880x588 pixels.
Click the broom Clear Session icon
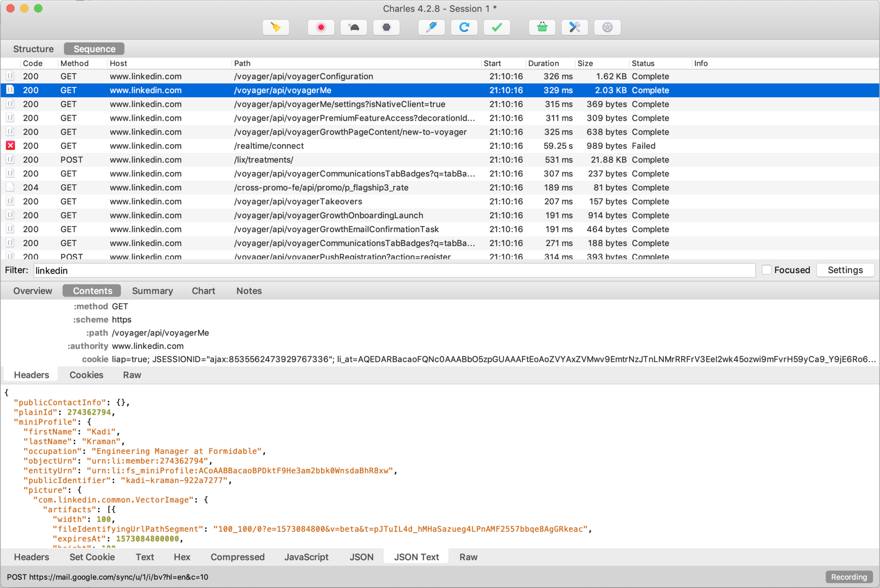click(x=276, y=27)
